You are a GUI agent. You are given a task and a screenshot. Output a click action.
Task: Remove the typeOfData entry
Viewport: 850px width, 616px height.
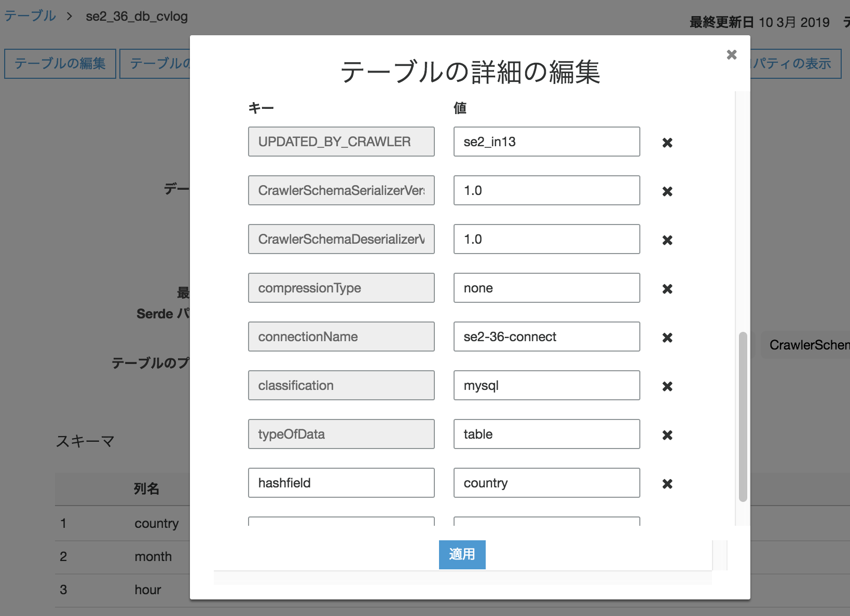pyautogui.click(x=667, y=435)
